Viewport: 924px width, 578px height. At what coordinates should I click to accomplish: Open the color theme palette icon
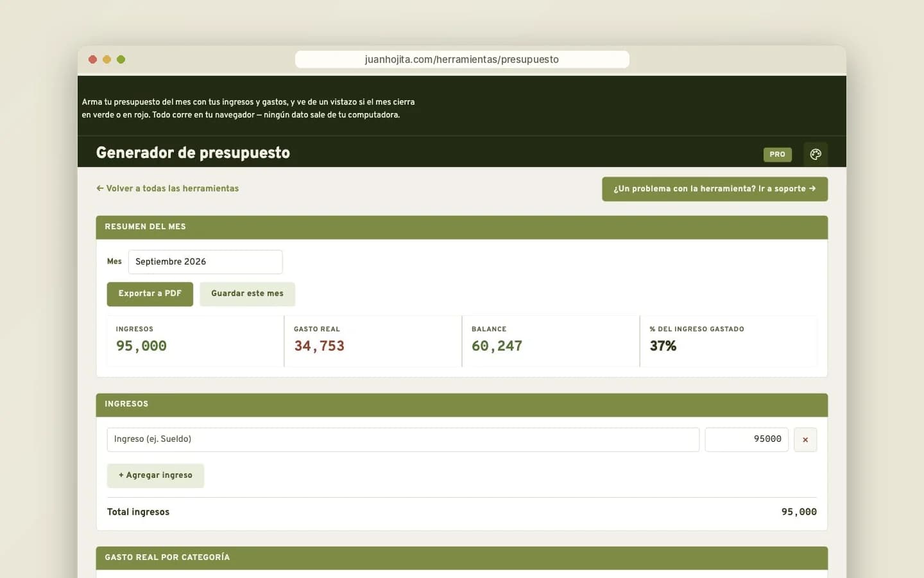pyautogui.click(x=816, y=154)
